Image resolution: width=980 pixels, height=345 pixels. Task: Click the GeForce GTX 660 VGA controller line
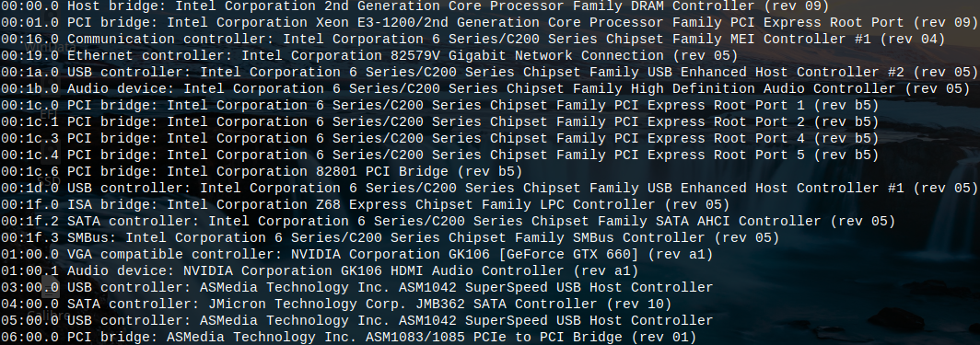coord(356,255)
